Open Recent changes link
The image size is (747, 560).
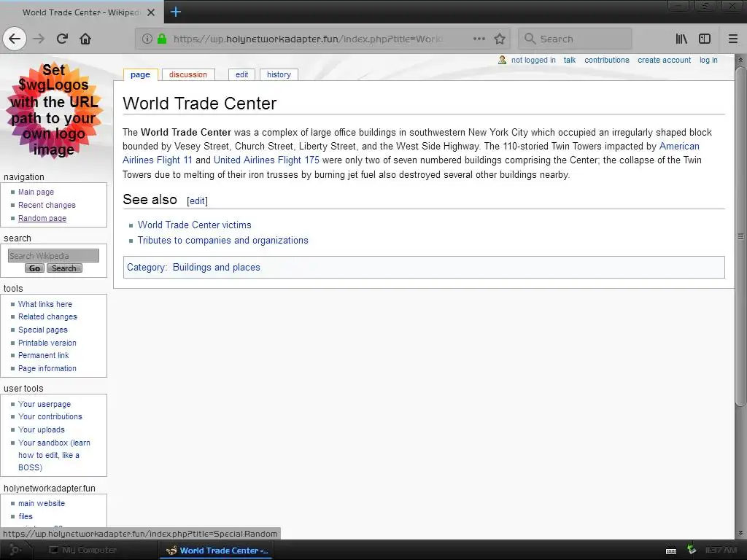47,205
